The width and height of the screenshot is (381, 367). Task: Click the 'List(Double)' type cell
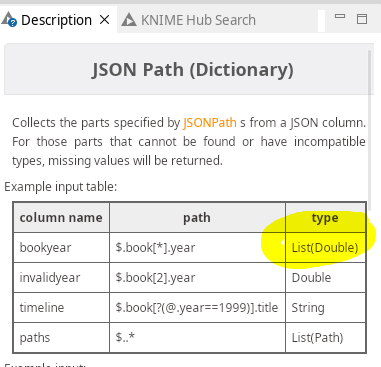point(325,248)
